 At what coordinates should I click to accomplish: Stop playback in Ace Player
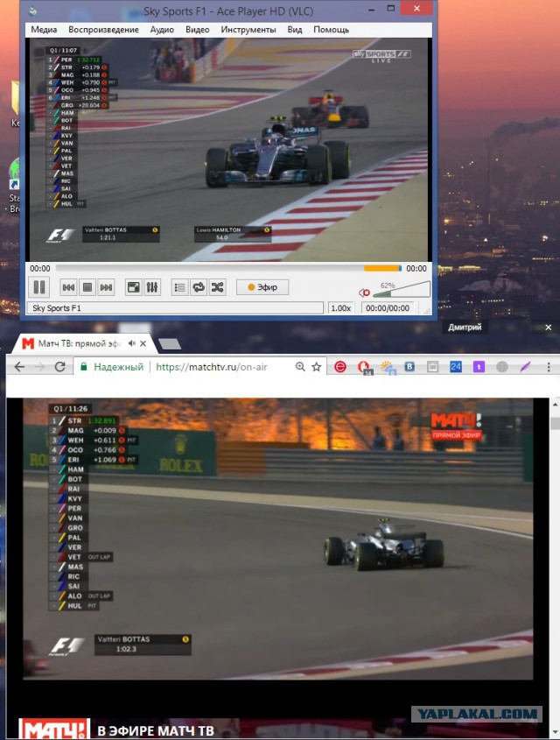pyautogui.click(x=87, y=287)
